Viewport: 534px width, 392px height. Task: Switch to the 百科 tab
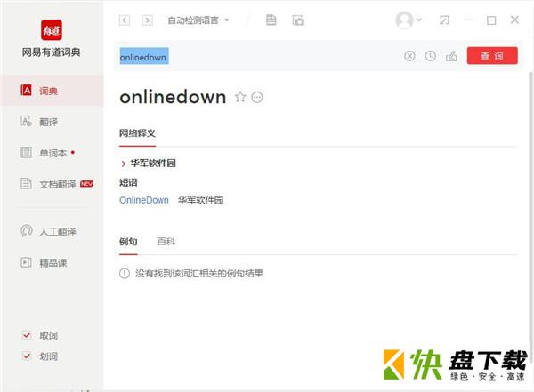point(166,242)
